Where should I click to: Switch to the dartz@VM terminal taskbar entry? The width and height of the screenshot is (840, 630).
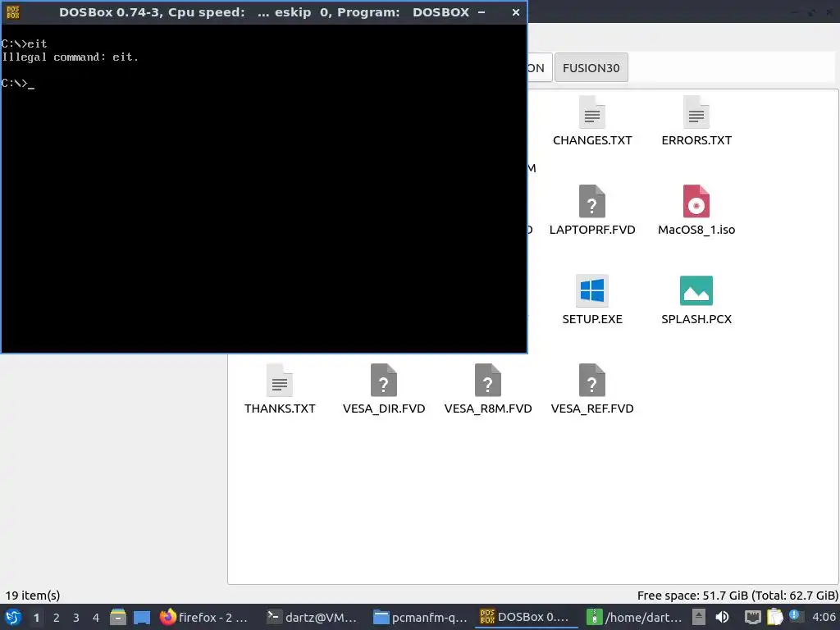[x=313, y=618]
